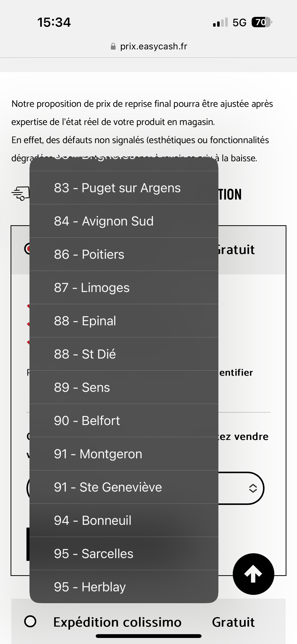297x644 pixels.
Task: Choose 89 - Sens store
Action: (124, 387)
